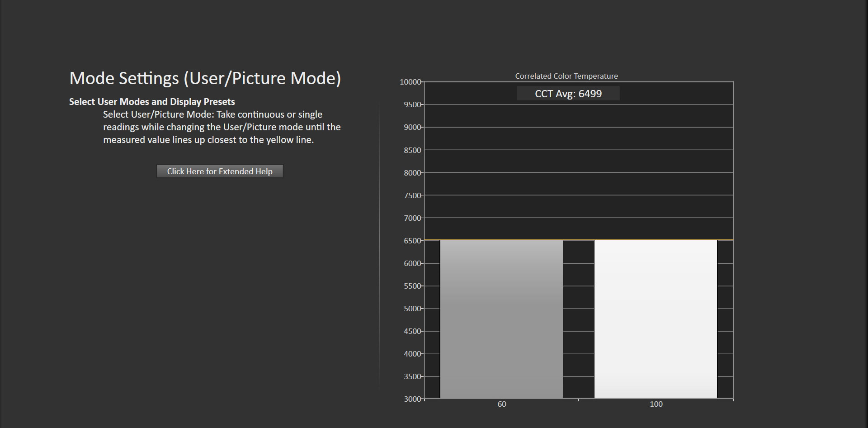Click the 9000 y-axis label
868x428 pixels.
point(412,127)
